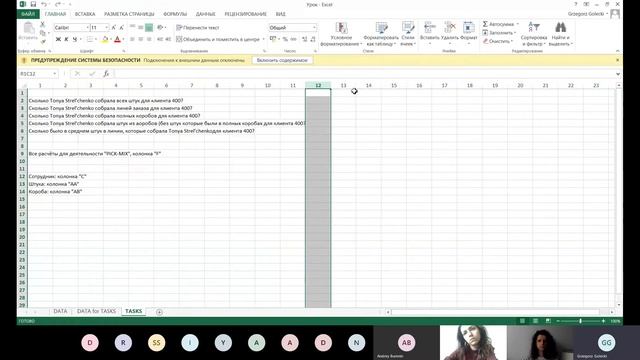This screenshot has width=640, height=360.
Task: Toggle Wrap Text (Перенести текст)
Action: (198, 27)
